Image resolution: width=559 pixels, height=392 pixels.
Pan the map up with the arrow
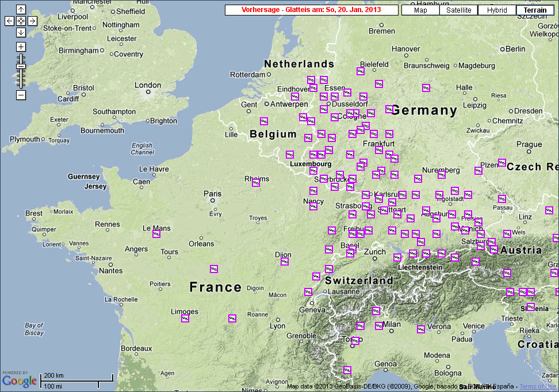[21, 10]
